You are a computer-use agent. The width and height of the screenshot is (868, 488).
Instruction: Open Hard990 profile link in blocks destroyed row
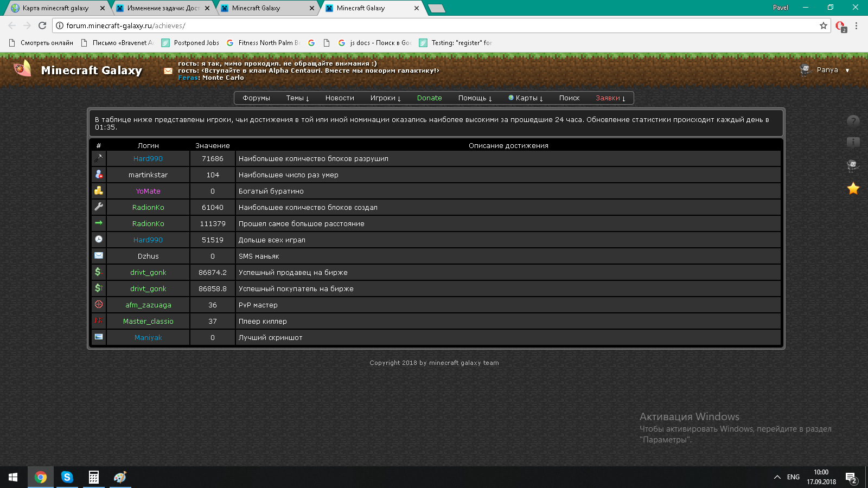coord(148,159)
